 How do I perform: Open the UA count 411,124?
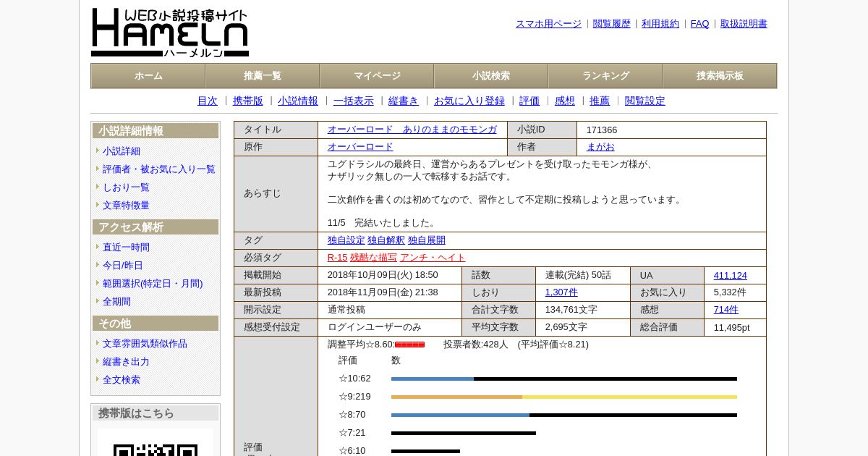click(731, 276)
